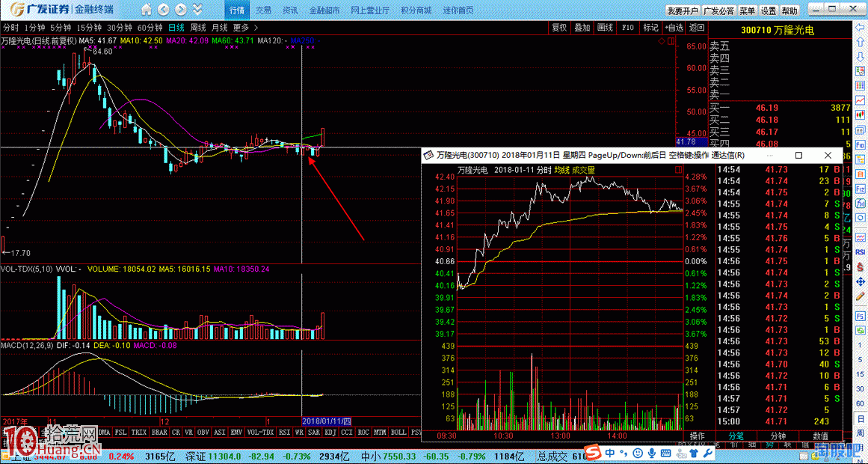This screenshot has width=868, height=464.
Task: Open the red trend line chart icon
Action: pyautogui.click(x=861, y=100)
